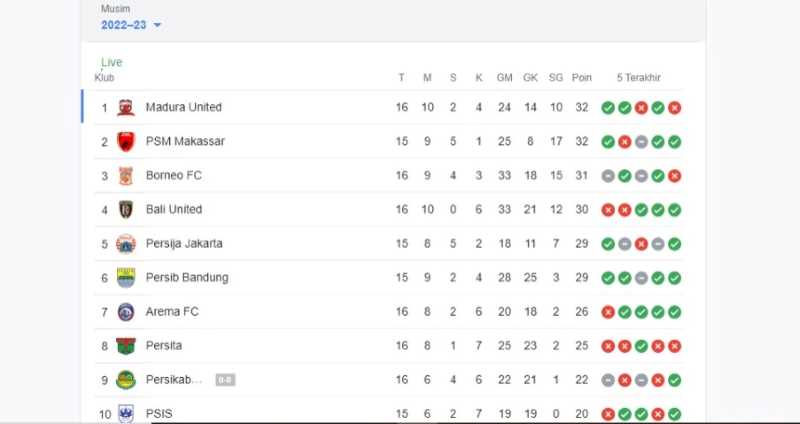Click the Persita club logo
The height and width of the screenshot is (424, 800).
(125, 345)
